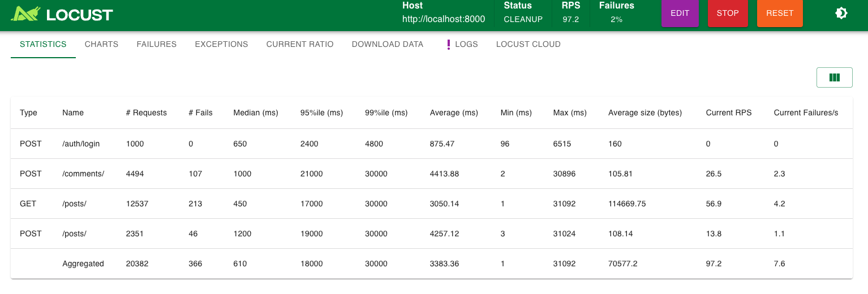Image resolution: width=868 pixels, height=294 pixels.
Task: Sort by the # Requests column header
Action: 147,113
